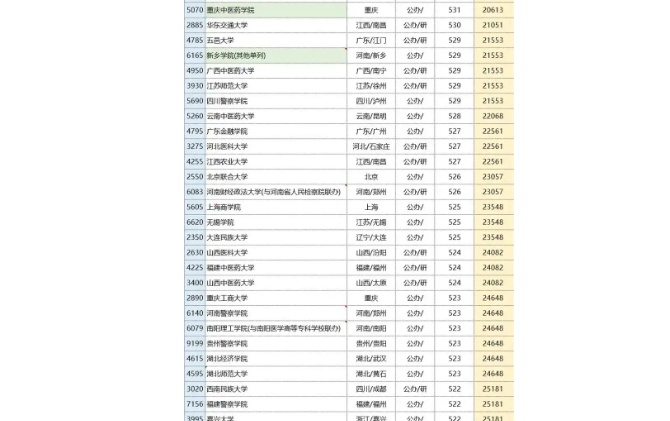Click the rank cell showing 20613
The height and width of the screenshot is (421, 670).
(x=493, y=10)
